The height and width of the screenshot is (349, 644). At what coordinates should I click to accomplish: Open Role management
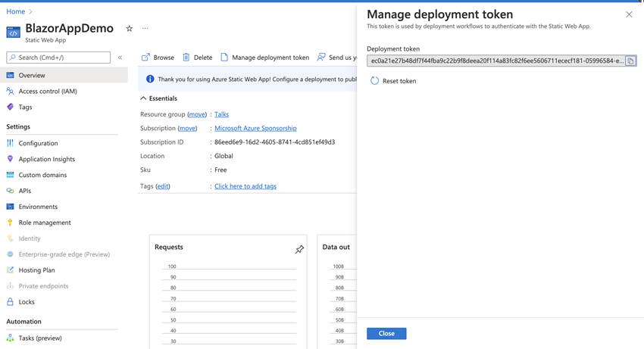[x=45, y=223]
